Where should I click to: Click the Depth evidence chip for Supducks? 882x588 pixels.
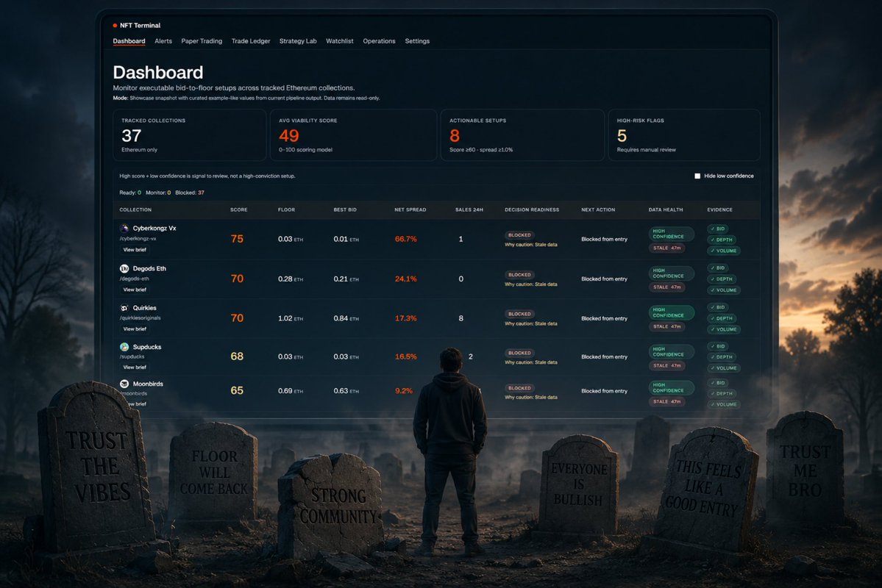[721, 357]
